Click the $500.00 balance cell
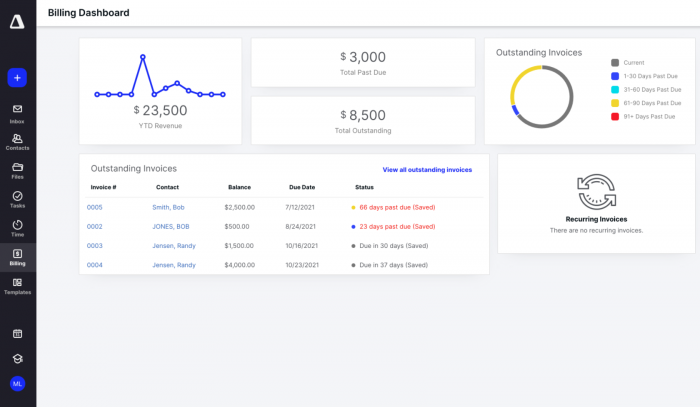The height and width of the screenshot is (407, 700). [x=237, y=226]
